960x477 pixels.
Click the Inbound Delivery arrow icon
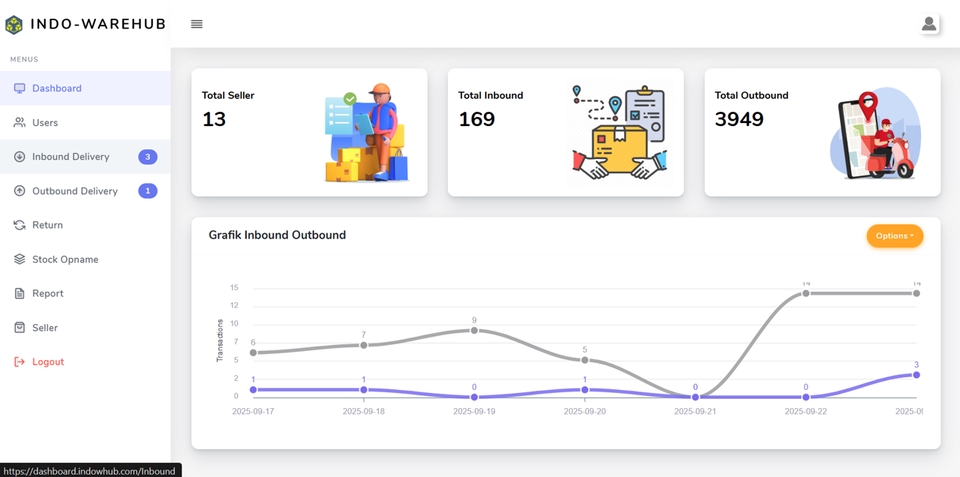19,157
